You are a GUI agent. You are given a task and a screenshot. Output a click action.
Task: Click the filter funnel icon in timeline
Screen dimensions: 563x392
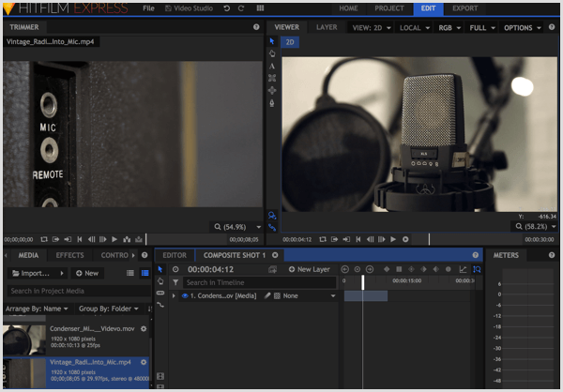click(175, 282)
